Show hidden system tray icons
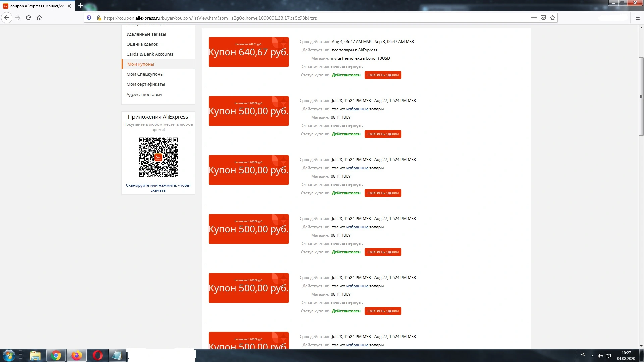Screen dimensions: 644x362 [x=592, y=356]
